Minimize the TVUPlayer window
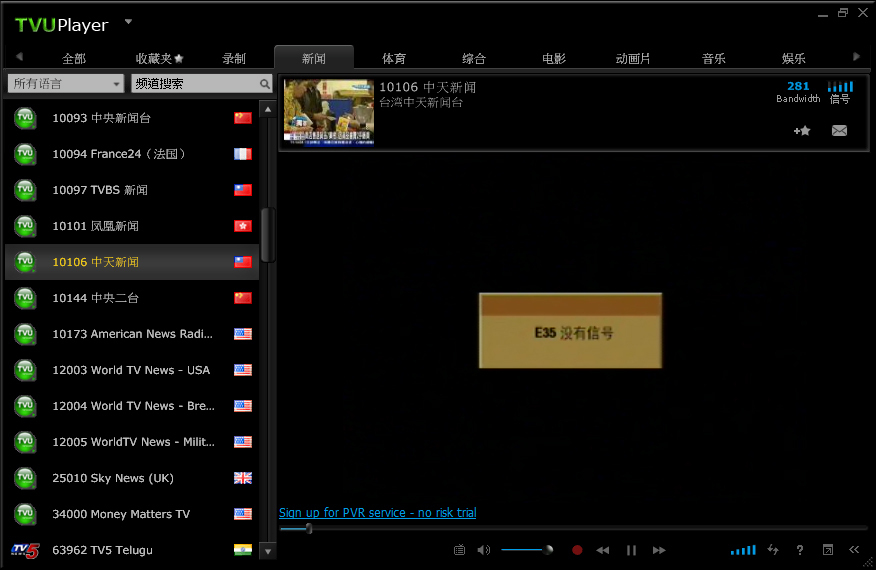Screen dimensions: 876x570 823,15
